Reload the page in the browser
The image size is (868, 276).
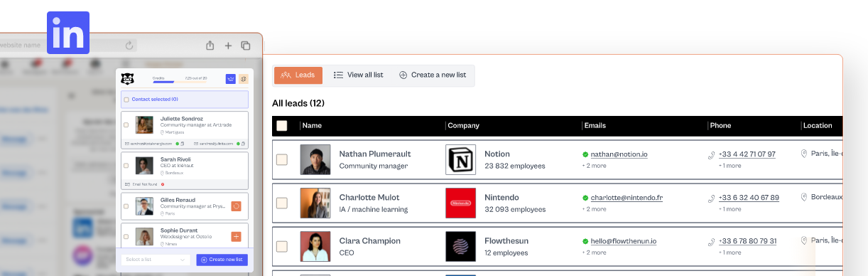pos(129,46)
